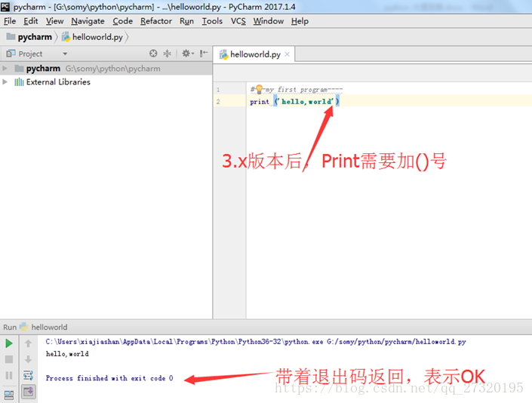Open the Run menu
This screenshot has width=532, height=403.
(x=186, y=21)
